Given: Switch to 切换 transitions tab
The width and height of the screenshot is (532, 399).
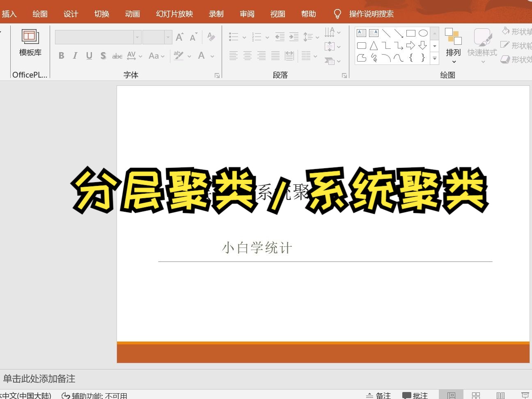Looking at the screenshot, I should coord(102,14).
